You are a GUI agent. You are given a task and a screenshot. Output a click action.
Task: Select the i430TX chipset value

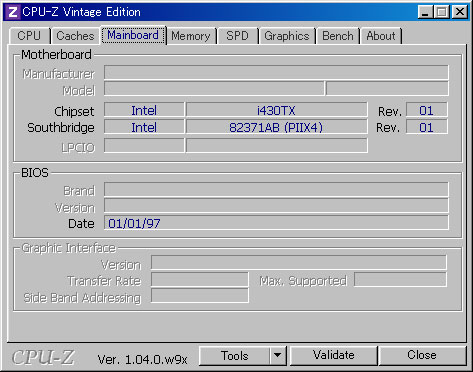[x=277, y=110]
